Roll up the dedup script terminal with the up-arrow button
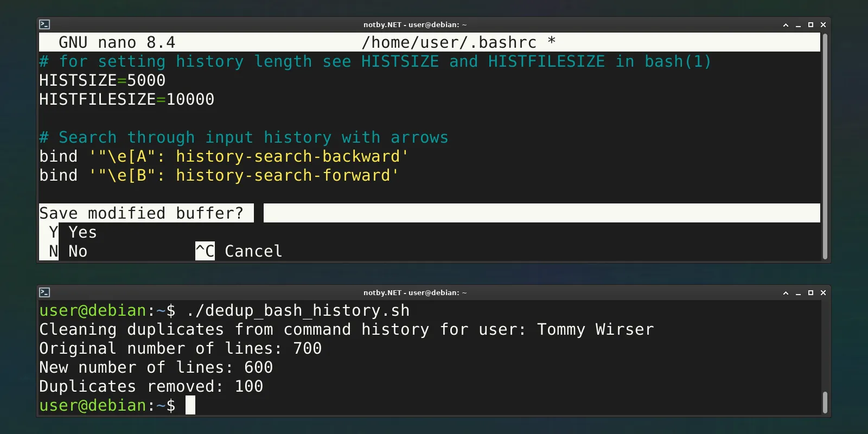This screenshot has height=434, width=868. point(786,293)
